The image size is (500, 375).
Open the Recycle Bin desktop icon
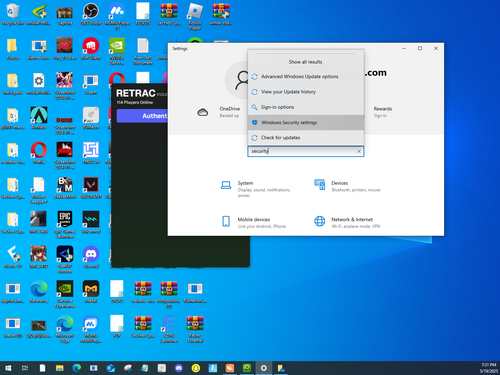13,14
